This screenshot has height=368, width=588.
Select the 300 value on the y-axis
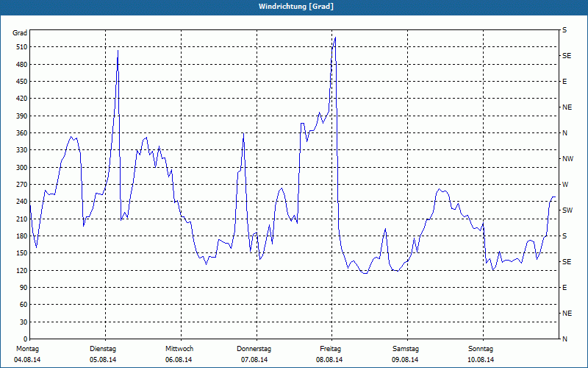pos(22,168)
